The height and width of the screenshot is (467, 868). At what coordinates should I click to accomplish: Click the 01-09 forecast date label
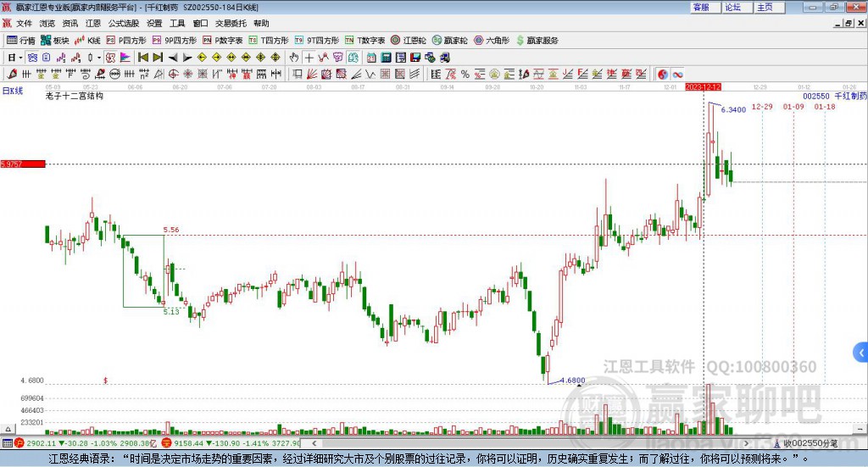(793, 106)
